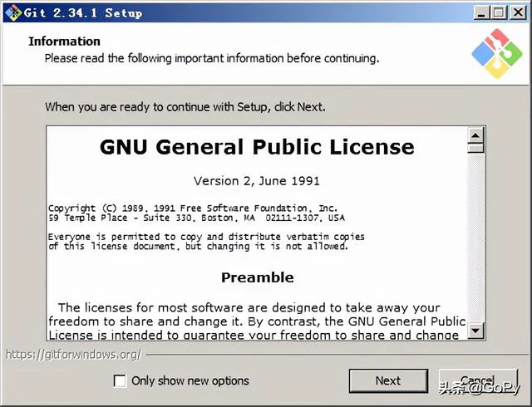Viewport: 532px width, 407px height.
Task: Open the gitforwindows.org link
Action: tap(73, 355)
